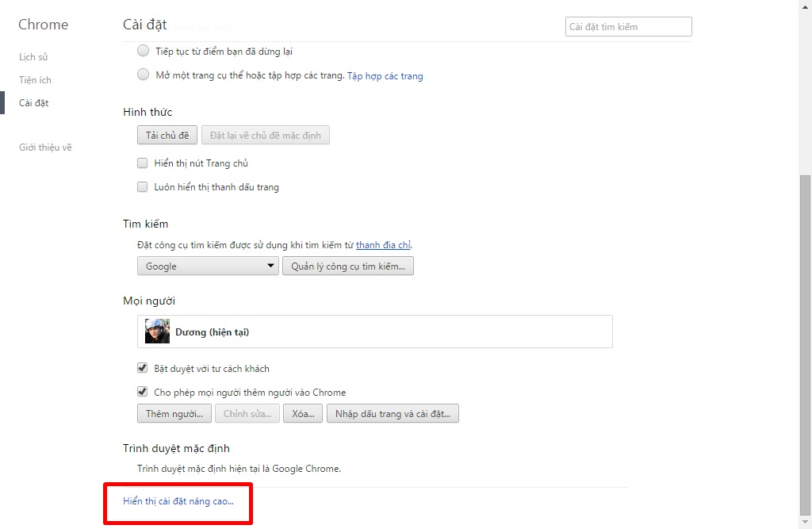Click the 'Tải chủ đề' button
Screen dimensions: 812x529
167,136
